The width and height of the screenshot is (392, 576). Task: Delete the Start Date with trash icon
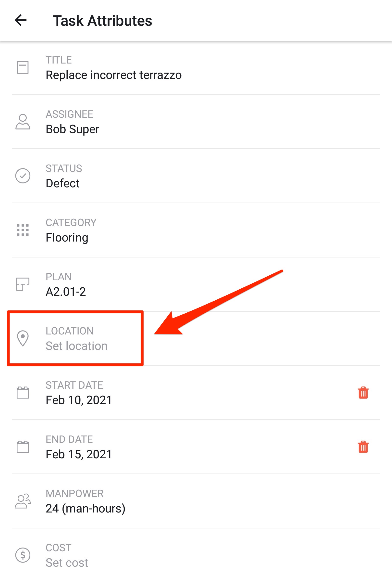pyautogui.click(x=363, y=393)
